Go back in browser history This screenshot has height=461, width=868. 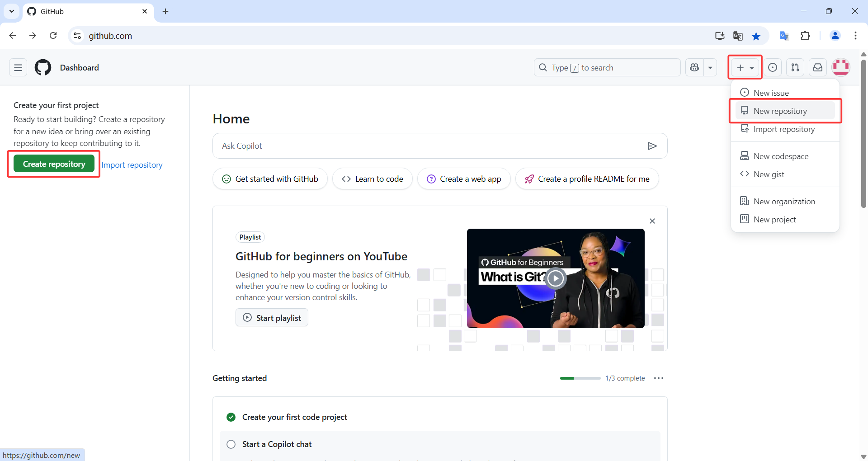coord(13,36)
